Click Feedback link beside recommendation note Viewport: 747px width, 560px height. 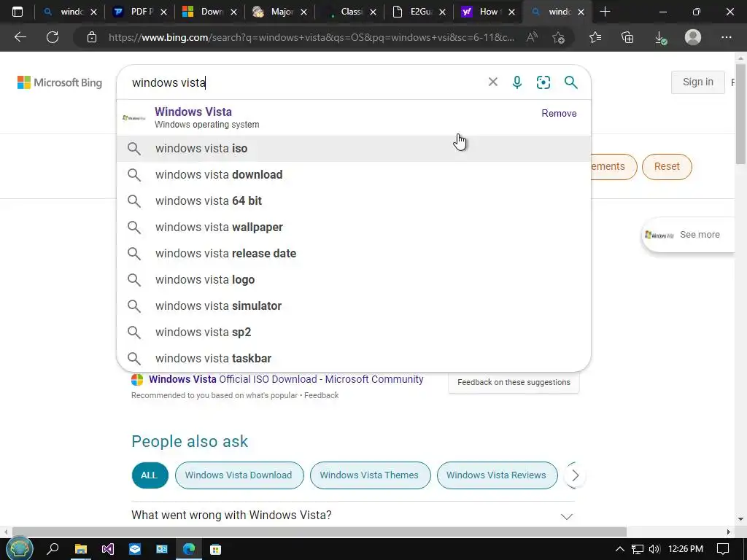(x=321, y=395)
